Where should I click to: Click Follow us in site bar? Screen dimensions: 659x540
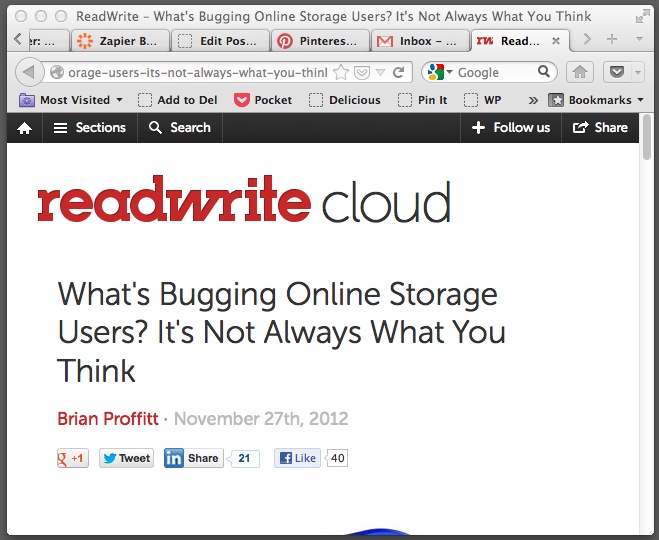tap(511, 128)
